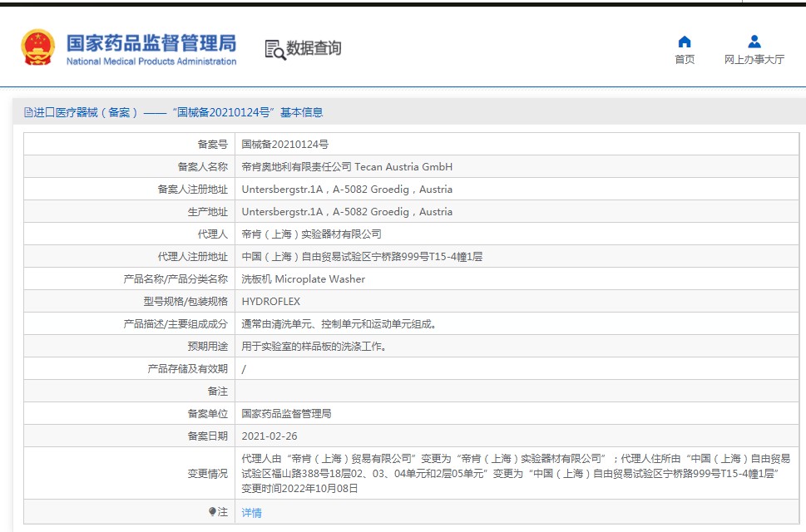Select 帝肯（上海）实验器材有限公司 agent name
Image resolution: width=806 pixels, height=532 pixels.
click(x=311, y=234)
